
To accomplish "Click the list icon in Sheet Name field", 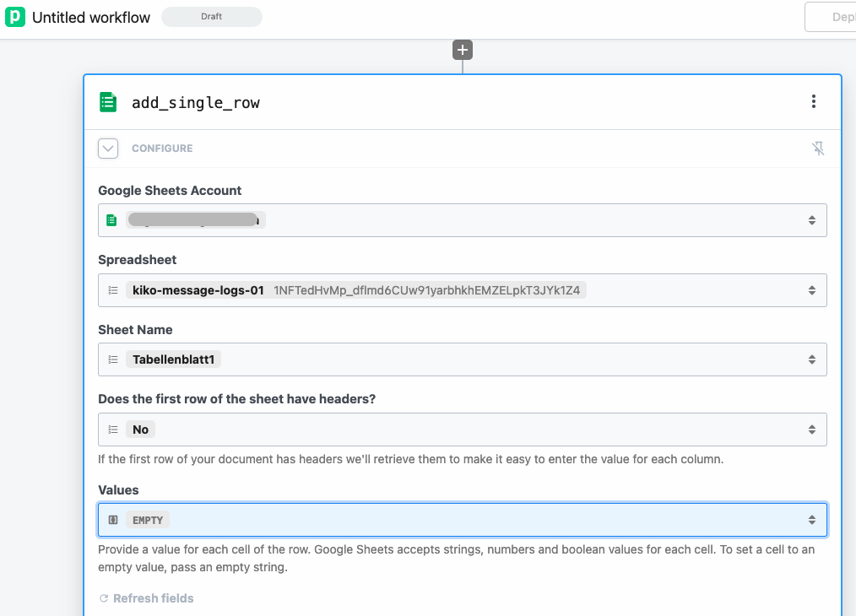I will point(113,359).
